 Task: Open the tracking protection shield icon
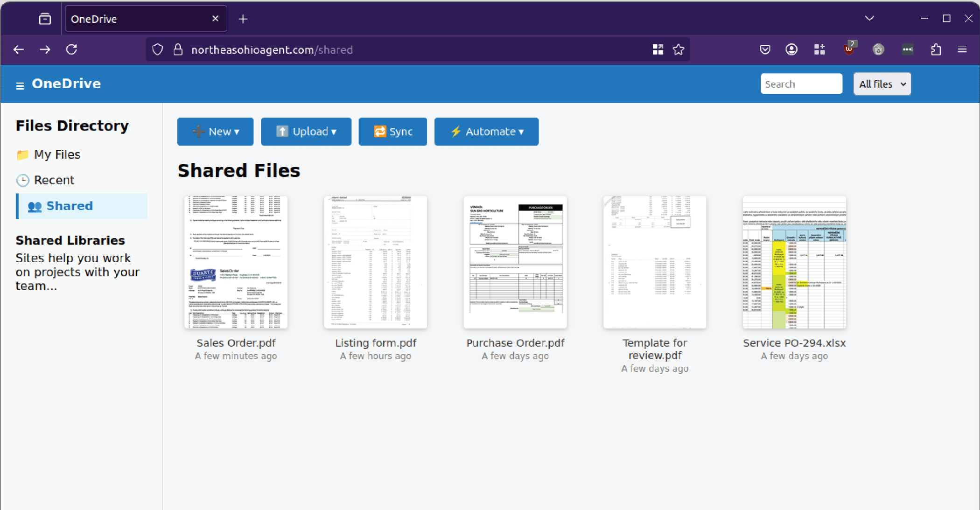[158, 49]
